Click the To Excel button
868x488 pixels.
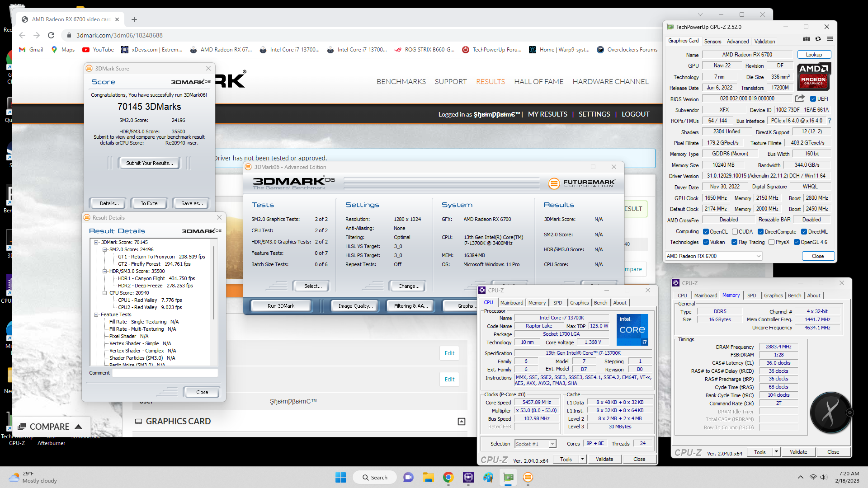(x=149, y=203)
